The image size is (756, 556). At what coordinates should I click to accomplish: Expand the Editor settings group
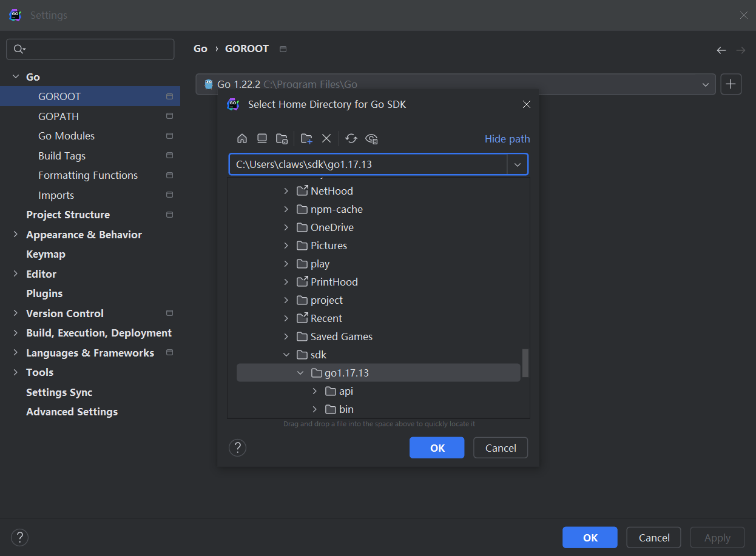15,274
